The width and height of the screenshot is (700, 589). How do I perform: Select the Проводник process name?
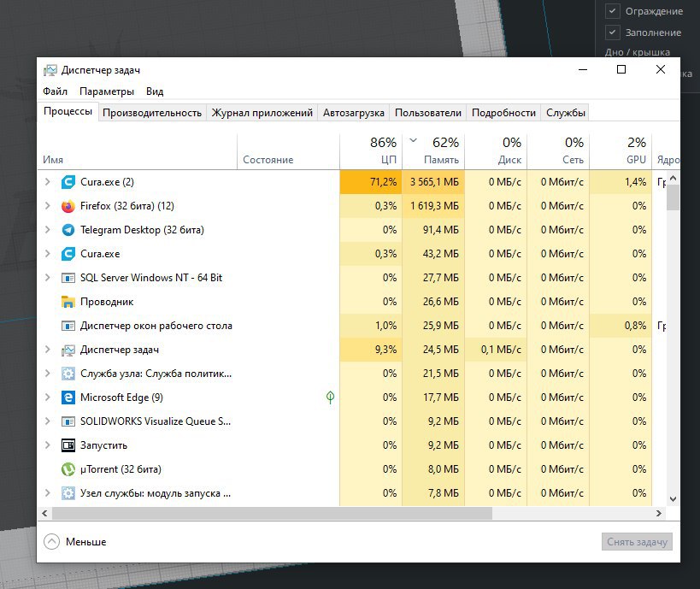pyautogui.click(x=107, y=302)
